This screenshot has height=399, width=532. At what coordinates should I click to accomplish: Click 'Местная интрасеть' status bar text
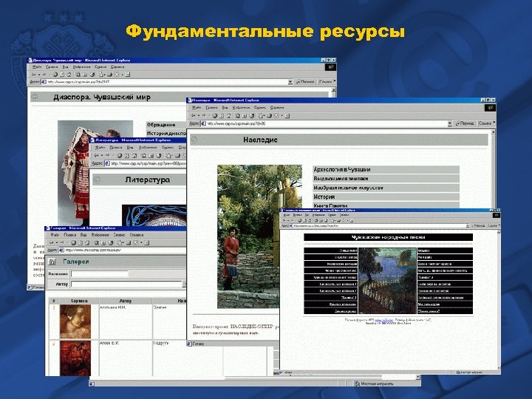(377, 383)
